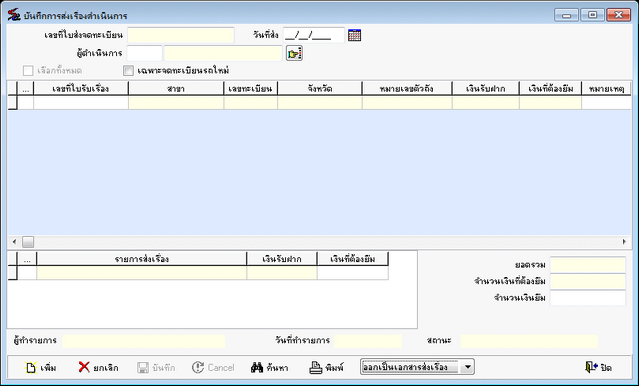
Task: Click the first row's รายการส่งเรื่อง cell
Action: [x=142, y=273]
